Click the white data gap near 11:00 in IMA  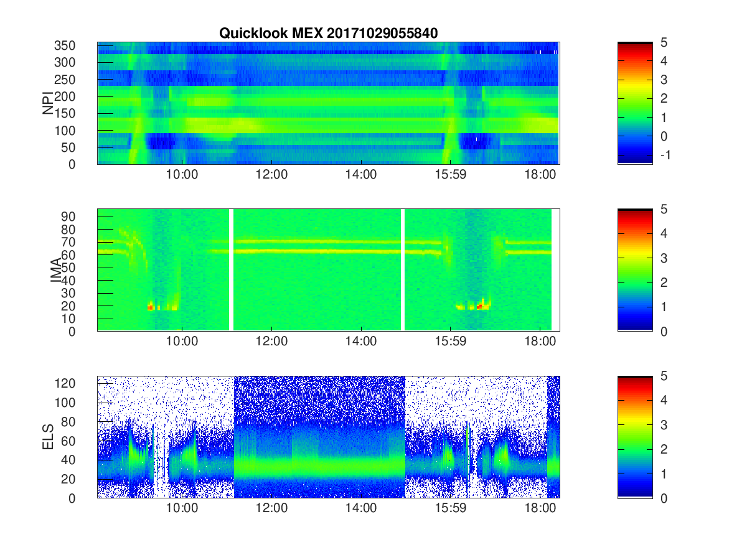231,270
